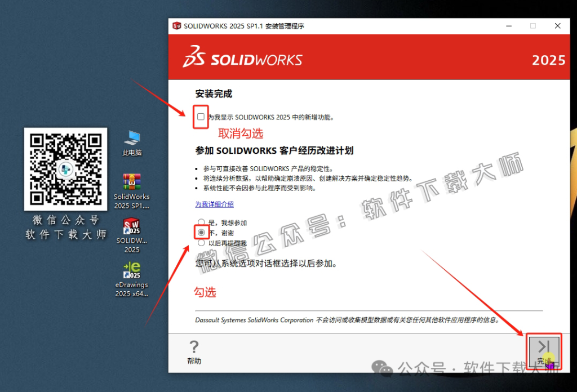Choose 以后再提醒我 for the improvement program
577x392 pixels.
point(201,242)
